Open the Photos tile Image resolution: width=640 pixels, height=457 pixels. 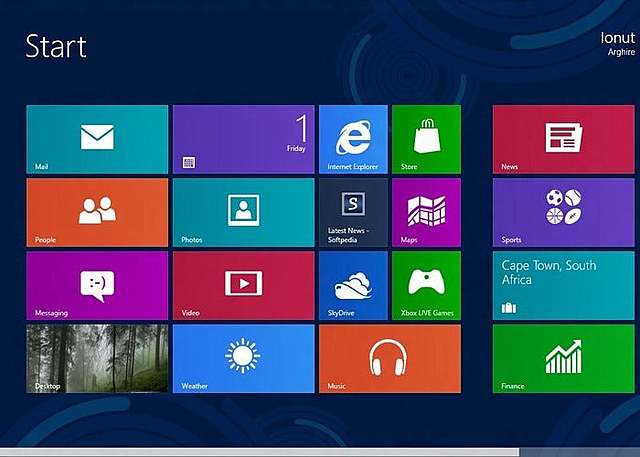point(244,213)
